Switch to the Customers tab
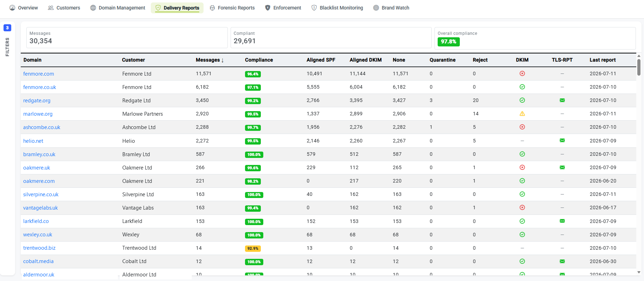The height and width of the screenshot is (281, 644). coord(64,8)
